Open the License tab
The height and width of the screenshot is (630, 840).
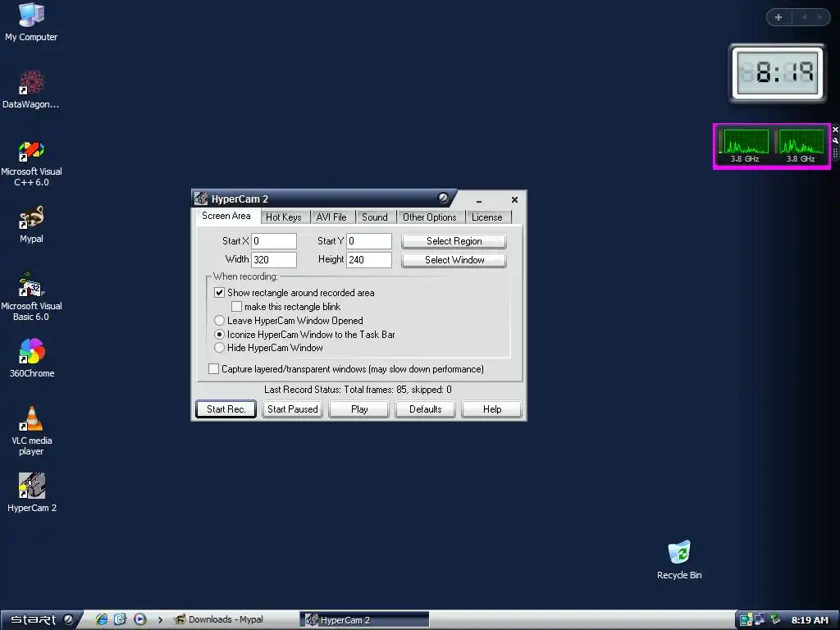(x=487, y=217)
